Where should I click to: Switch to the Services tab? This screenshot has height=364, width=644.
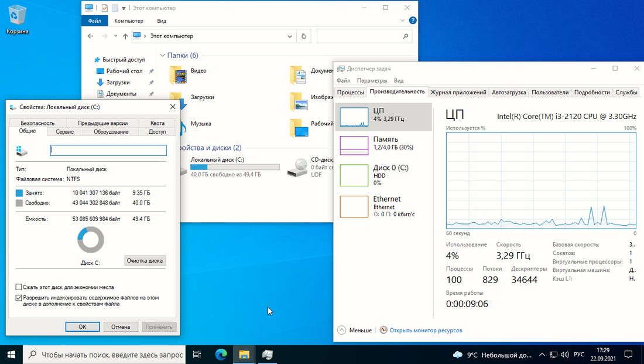coord(626,92)
